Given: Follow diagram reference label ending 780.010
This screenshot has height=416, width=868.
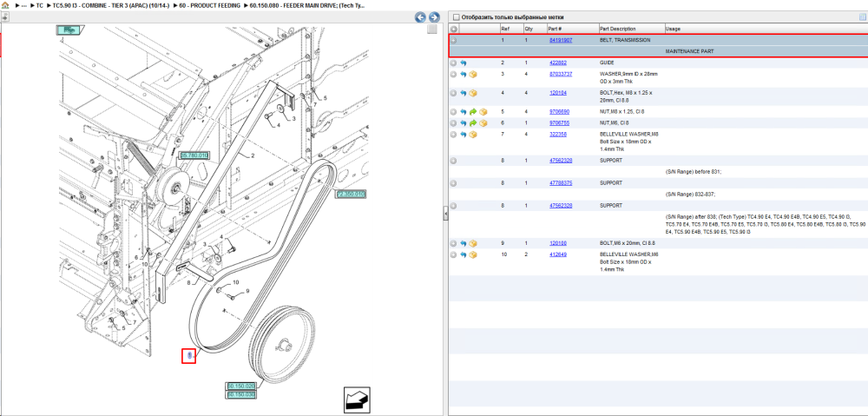Looking at the screenshot, I should 194,155.
